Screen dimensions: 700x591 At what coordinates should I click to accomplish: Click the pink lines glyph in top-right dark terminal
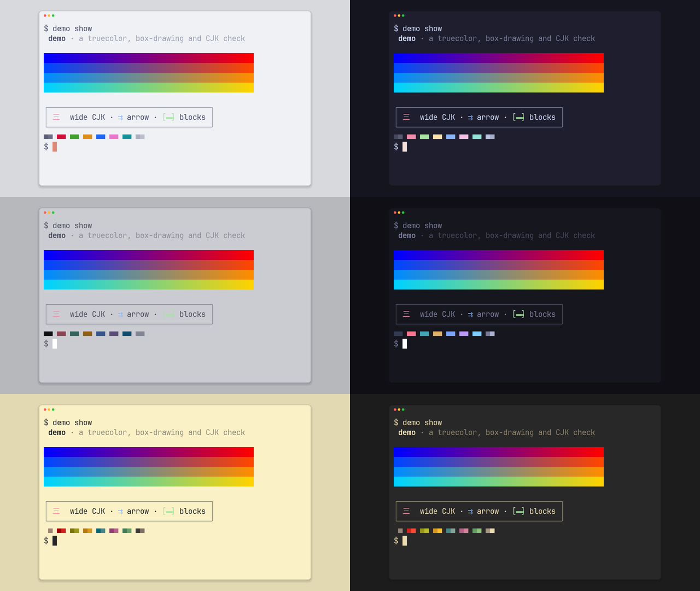tap(406, 117)
